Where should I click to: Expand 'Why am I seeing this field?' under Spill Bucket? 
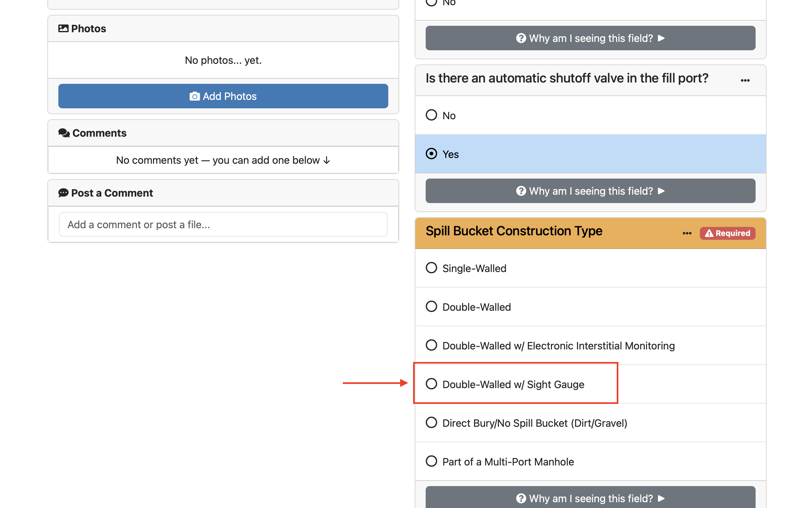coord(590,498)
